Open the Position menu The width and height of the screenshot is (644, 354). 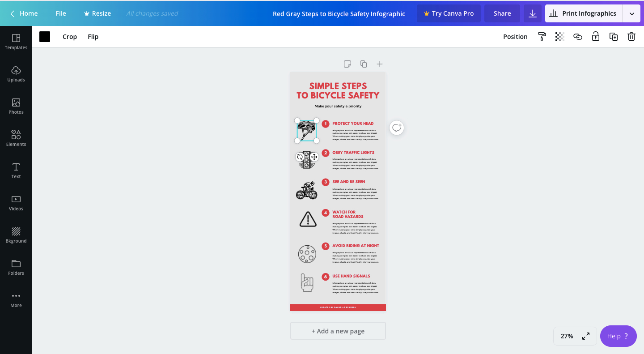pos(515,37)
